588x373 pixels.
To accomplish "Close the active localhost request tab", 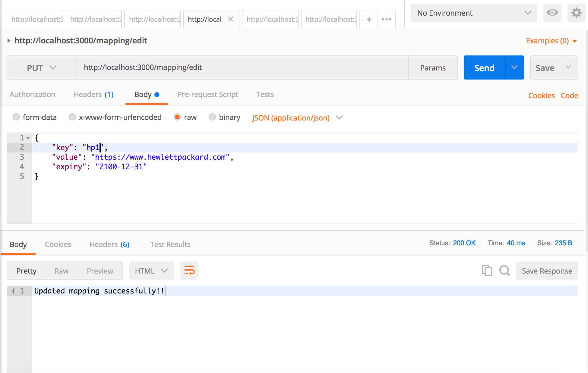I will [x=231, y=19].
